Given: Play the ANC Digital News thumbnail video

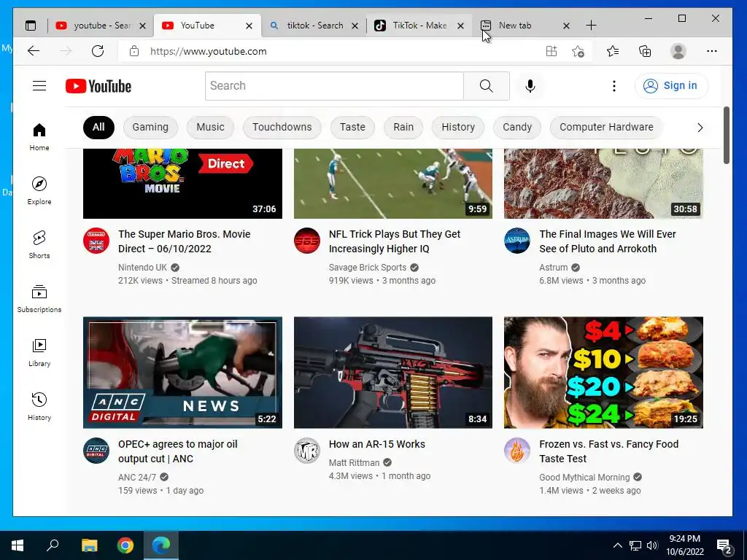Looking at the screenshot, I should tap(182, 373).
